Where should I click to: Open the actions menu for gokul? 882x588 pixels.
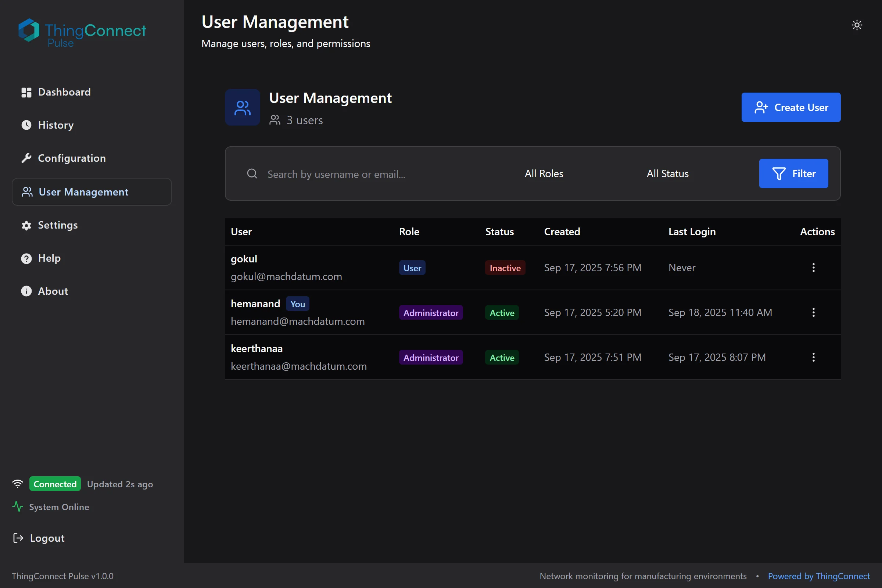[813, 268]
